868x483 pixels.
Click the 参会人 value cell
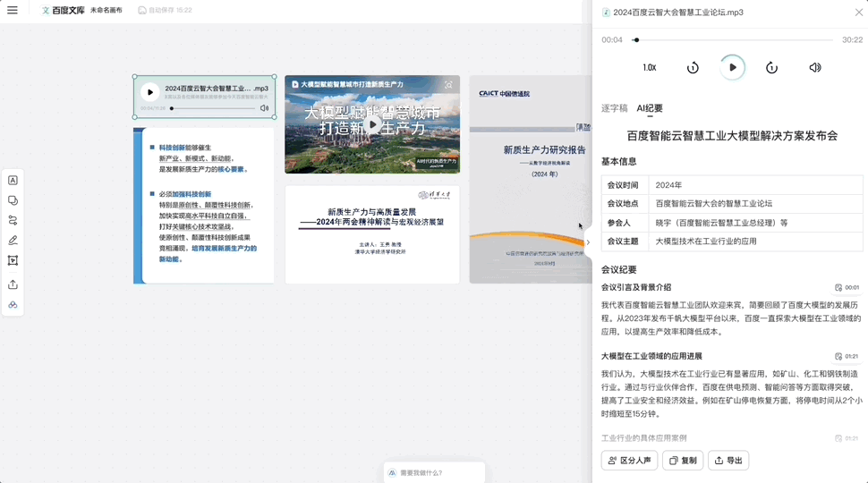[755, 223]
